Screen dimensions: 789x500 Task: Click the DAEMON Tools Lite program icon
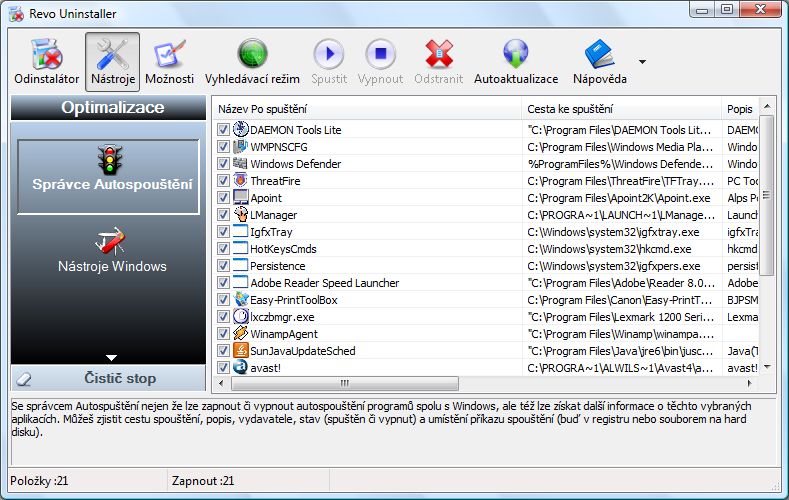241,129
